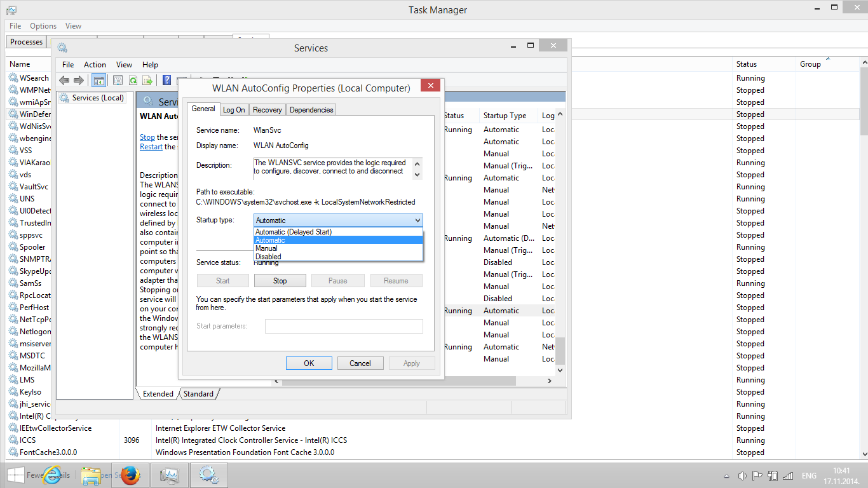Show hidden tray icons arrow
The image size is (868, 488).
click(x=727, y=476)
